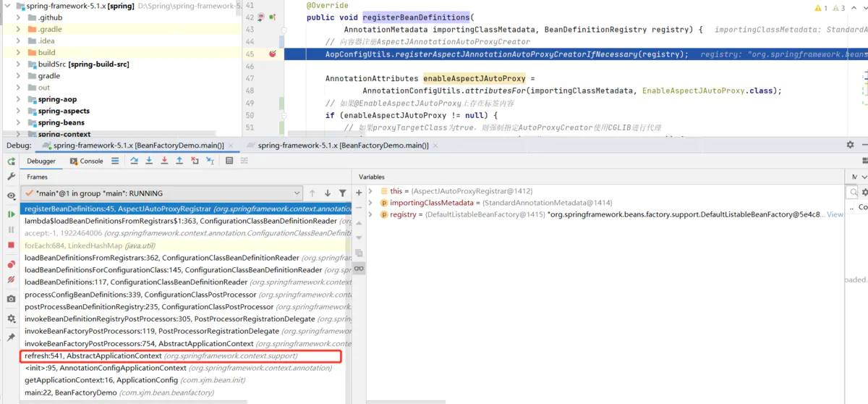
Task: Click the Trace Current Stream Chain icon
Action: click(244, 161)
